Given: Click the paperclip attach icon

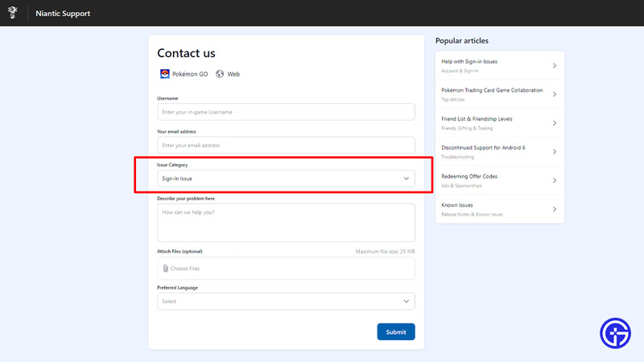Looking at the screenshot, I should (166, 269).
